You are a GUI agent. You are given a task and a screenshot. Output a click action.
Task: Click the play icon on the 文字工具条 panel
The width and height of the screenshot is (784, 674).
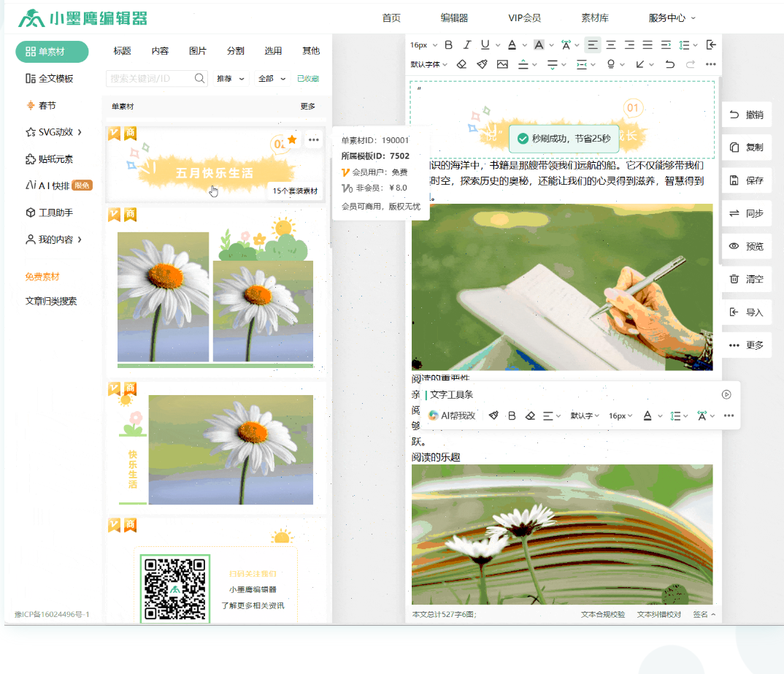(x=726, y=394)
